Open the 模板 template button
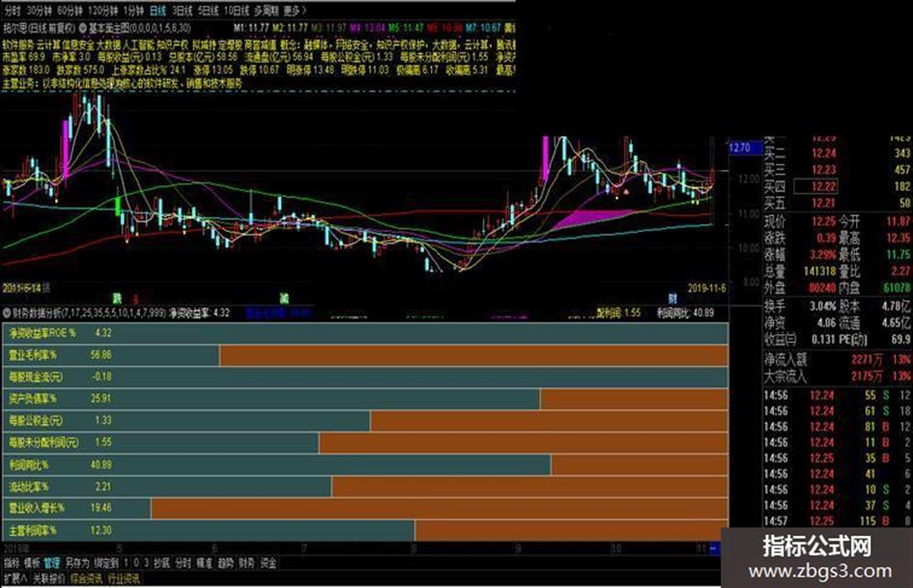The width and height of the screenshot is (913, 588). [x=32, y=563]
